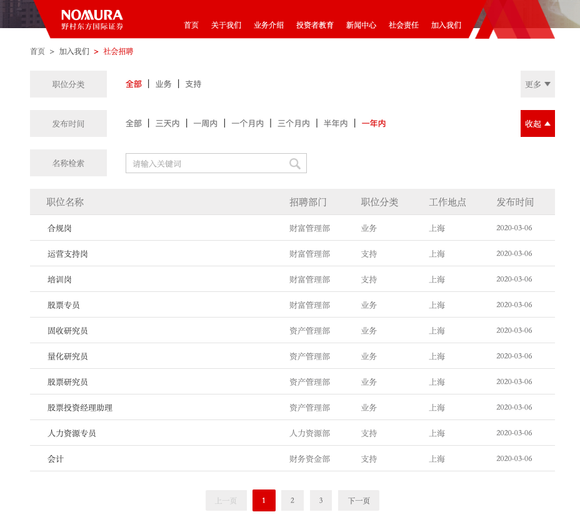Collapse filters with 收起 button
580x517 pixels.
coord(537,124)
